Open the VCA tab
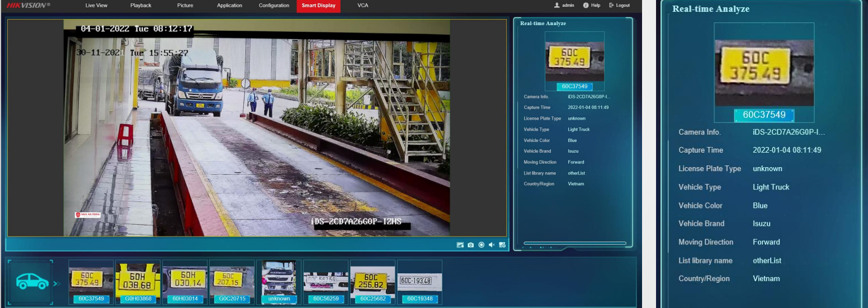Screen dimensions: 868x308 click(363, 6)
